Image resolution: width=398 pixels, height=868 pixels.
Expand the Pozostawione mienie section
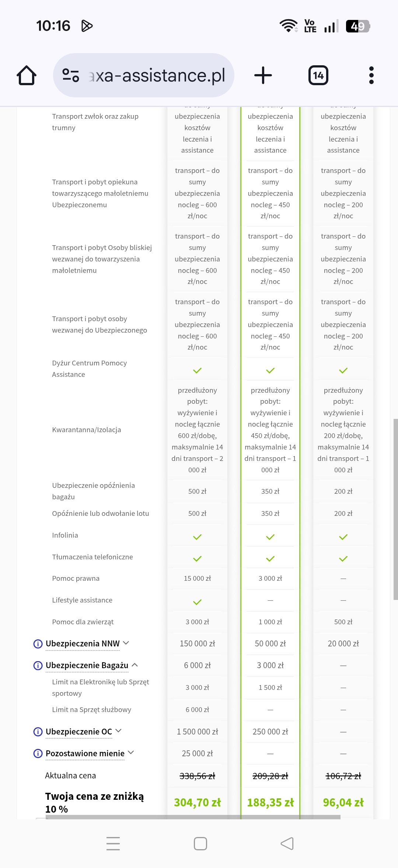point(131,753)
